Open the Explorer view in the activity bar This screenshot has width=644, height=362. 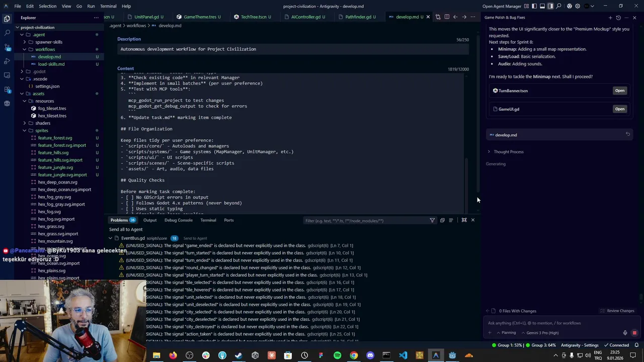[x=7, y=19]
